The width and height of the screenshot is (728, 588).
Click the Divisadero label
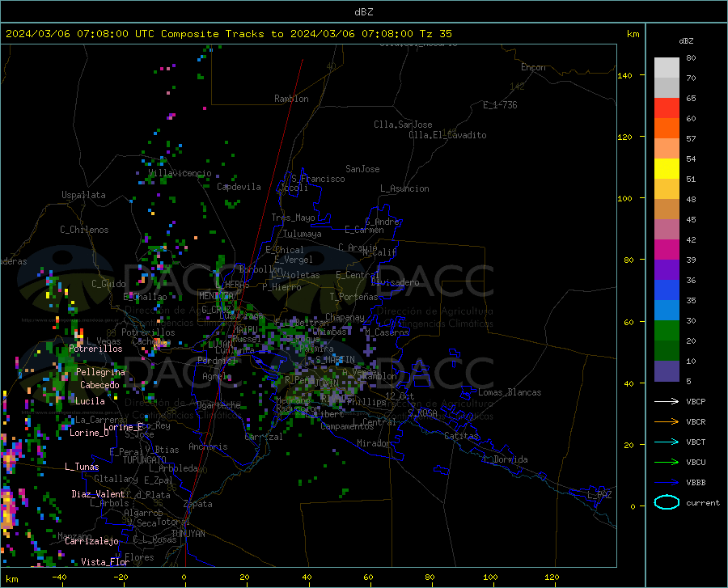coord(395,282)
